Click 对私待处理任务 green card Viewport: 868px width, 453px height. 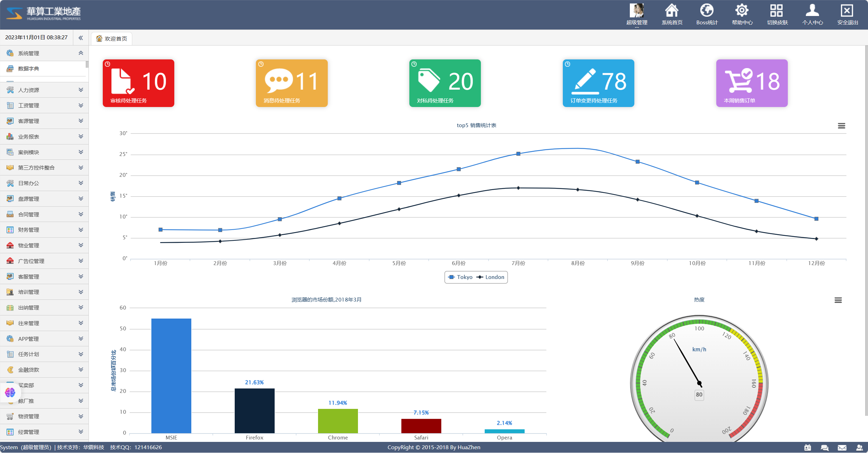(445, 83)
